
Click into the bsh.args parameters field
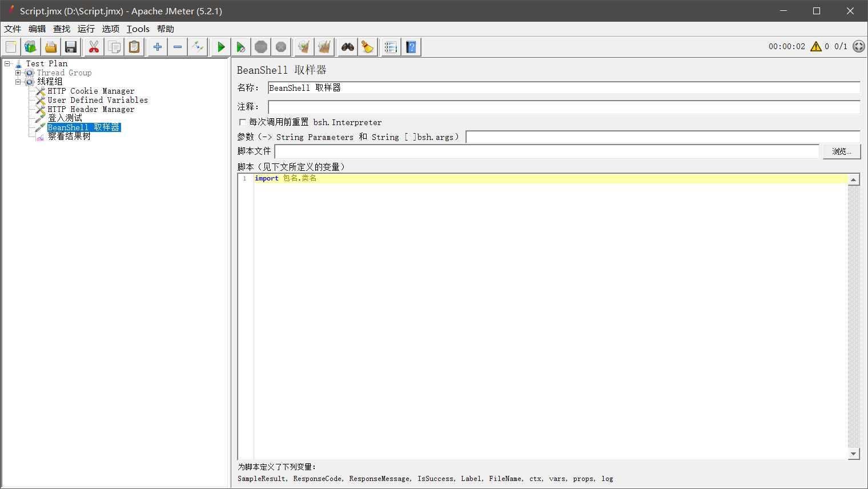tap(663, 137)
